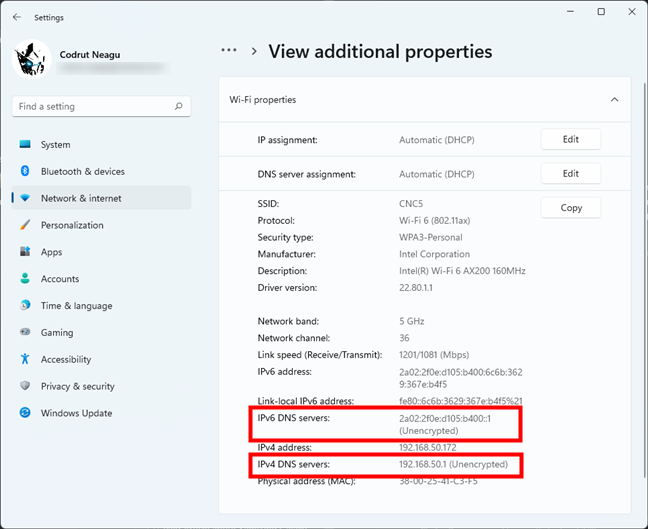Select the System icon in sidebar
This screenshot has height=529, width=648.
25,144
